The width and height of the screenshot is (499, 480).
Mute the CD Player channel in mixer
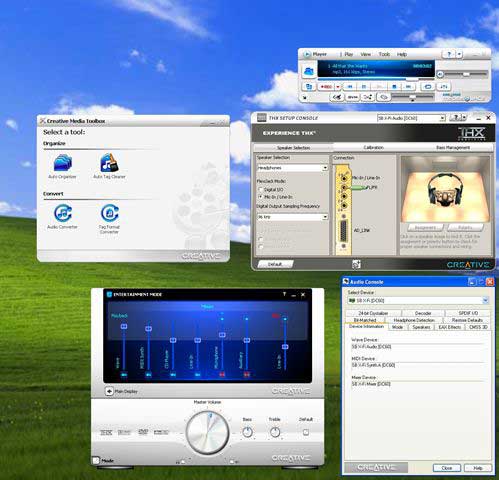point(173,375)
